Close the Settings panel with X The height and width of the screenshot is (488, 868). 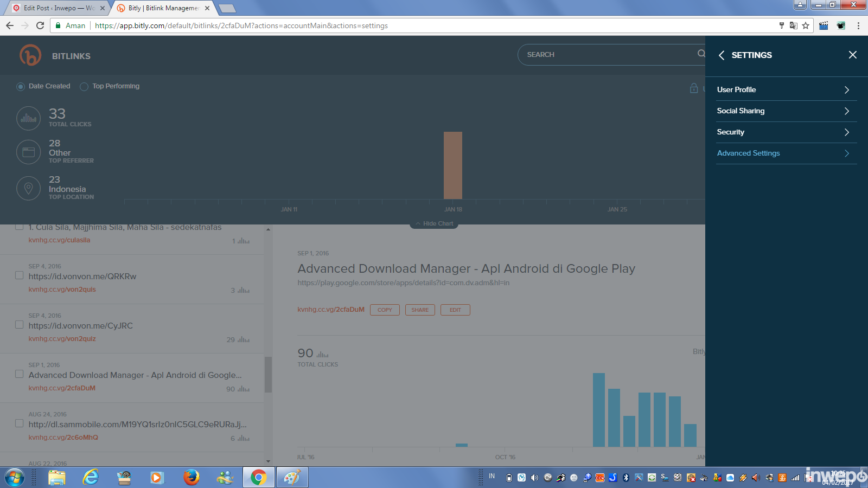[853, 55]
